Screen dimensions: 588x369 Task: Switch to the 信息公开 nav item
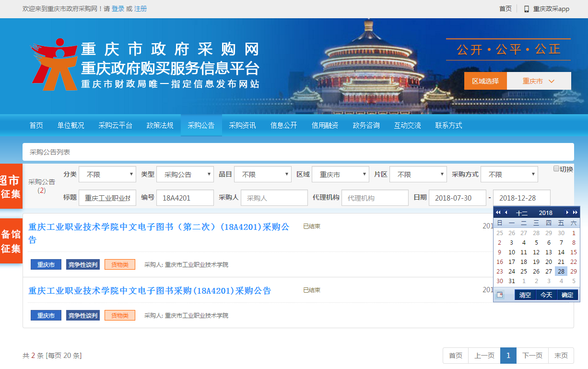coord(283,125)
